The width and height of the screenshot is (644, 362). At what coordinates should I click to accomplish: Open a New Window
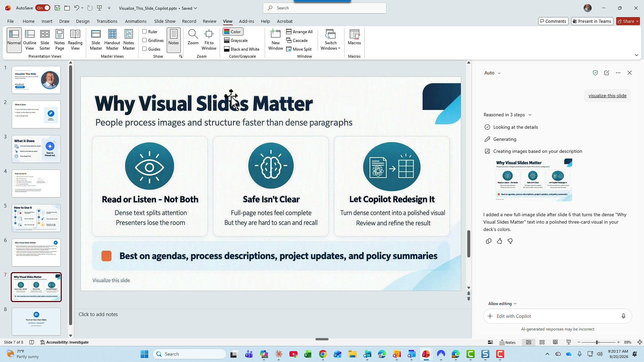click(275, 40)
